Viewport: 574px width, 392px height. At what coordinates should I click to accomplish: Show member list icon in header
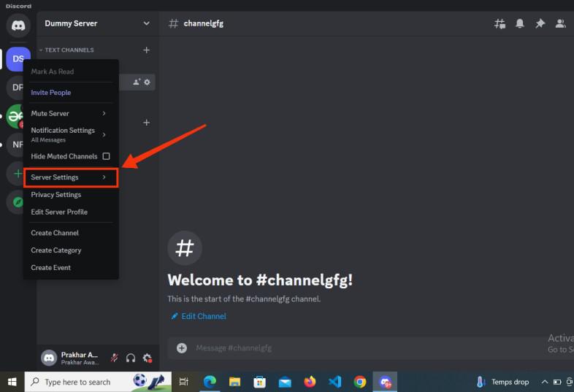[x=560, y=24]
